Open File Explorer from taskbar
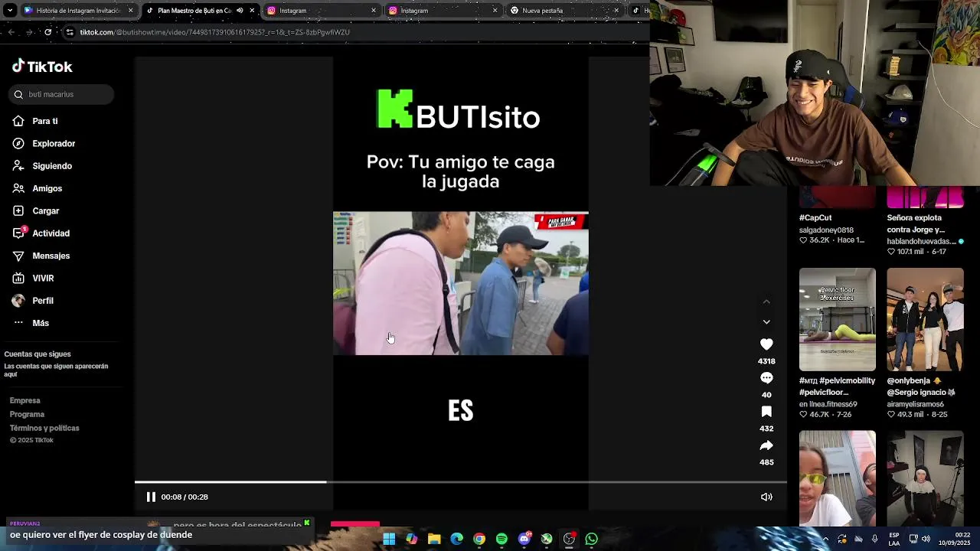980x551 pixels. point(434,539)
